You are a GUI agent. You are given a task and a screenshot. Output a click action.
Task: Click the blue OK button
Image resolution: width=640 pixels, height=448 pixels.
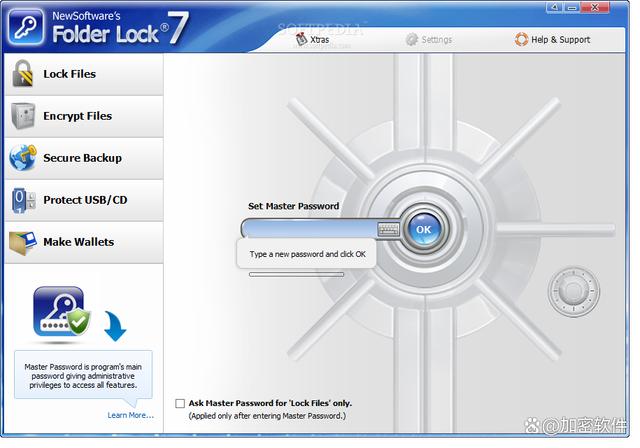click(x=424, y=229)
